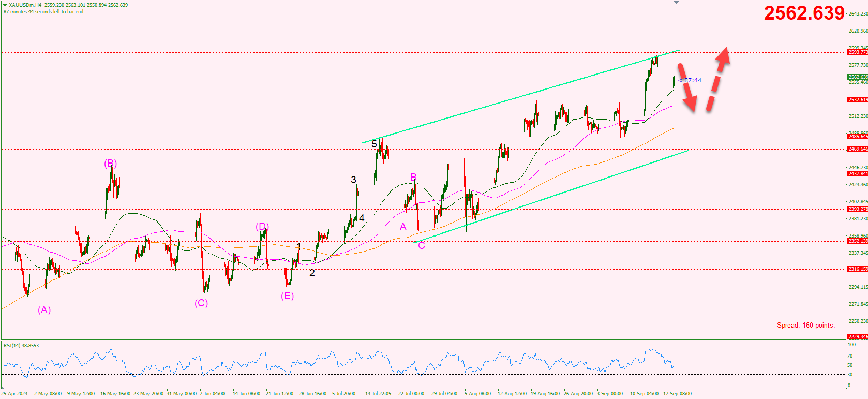Click the RSI 70 level on indicator scale
Image resolution: width=868 pixels, height=399 pixels.
[850, 356]
